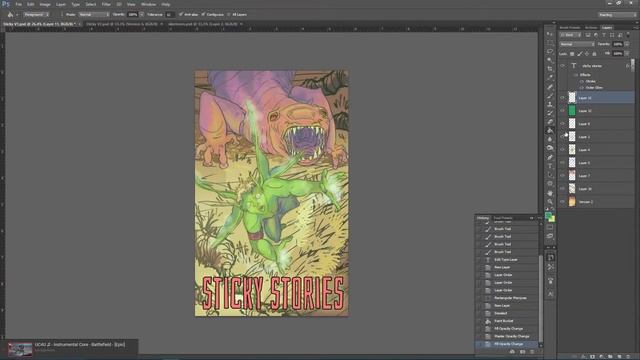Open the Filter menu
This screenshot has width=640, height=360.
click(x=106, y=4)
